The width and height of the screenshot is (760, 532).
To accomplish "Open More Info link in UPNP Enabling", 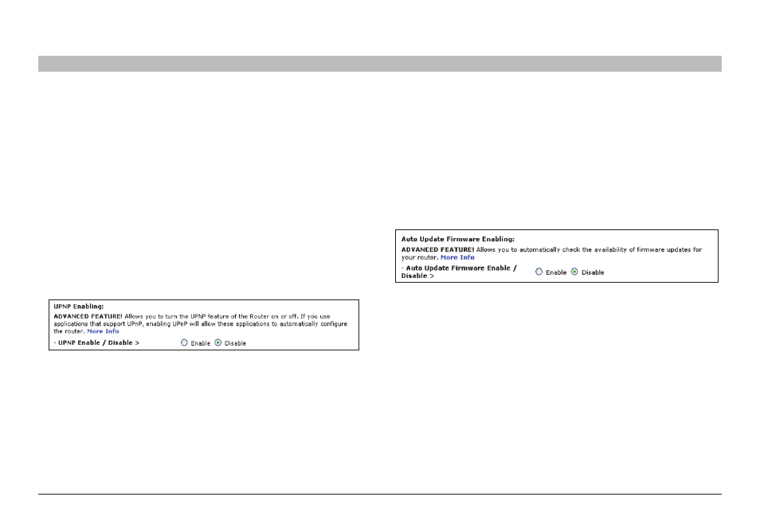I will 103,331.
